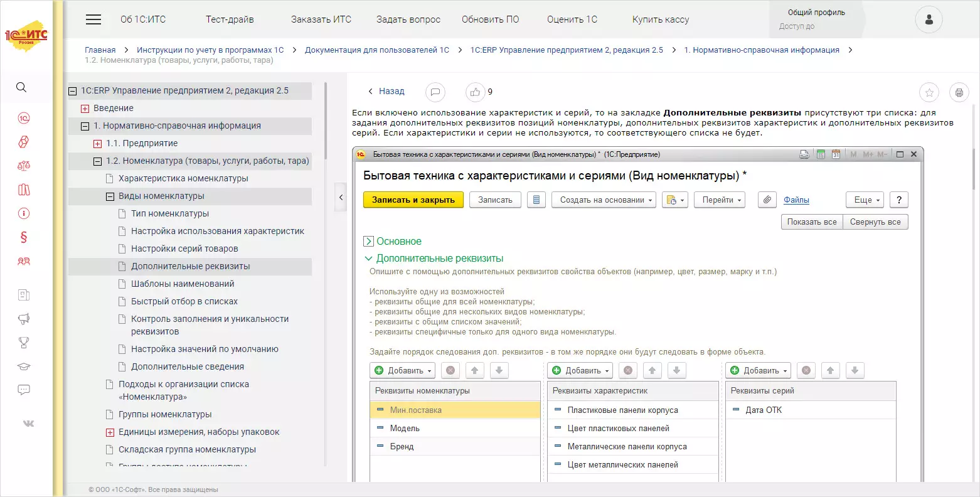The height and width of the screenshot is (497, 980).
Task: Open the user profile avatar icon
Action: click(929, 20)
